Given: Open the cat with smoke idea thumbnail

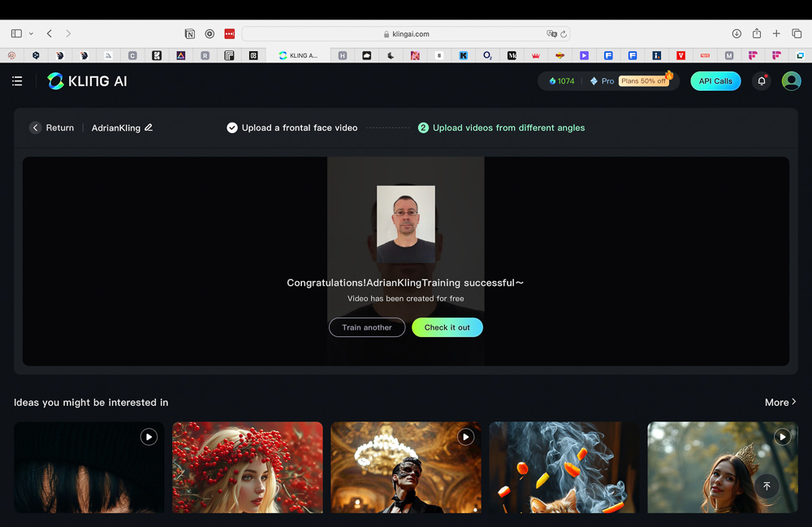Looking at the screenshot, I should tap(564, 467).
